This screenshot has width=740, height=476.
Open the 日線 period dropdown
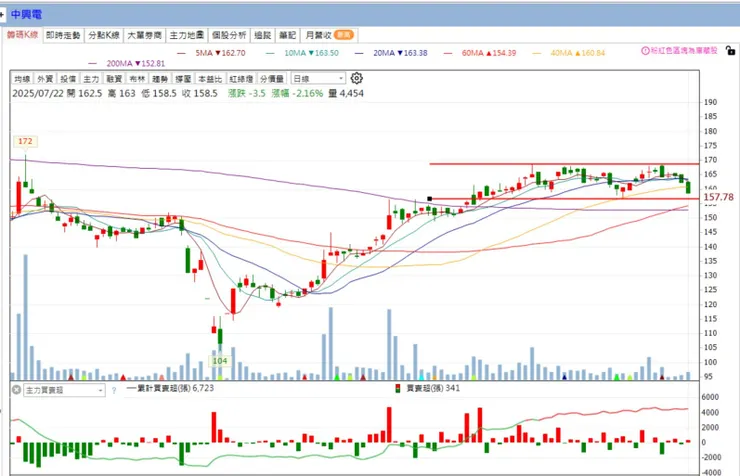318,79
